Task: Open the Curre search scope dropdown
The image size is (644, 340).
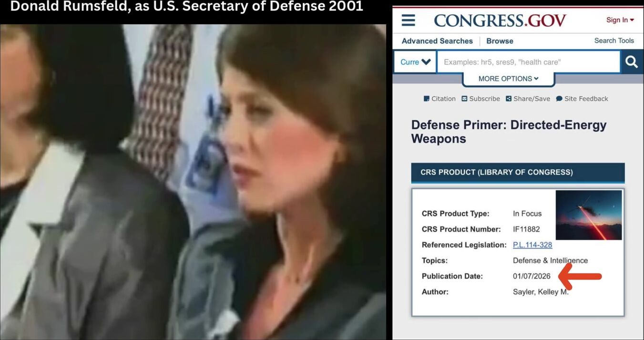Action: [415, 62]
